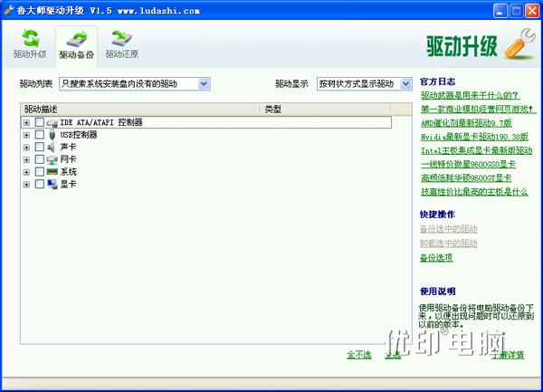
Task: Open link AMD催化剂最新驱动9.7版
Action: coord(466,123)
